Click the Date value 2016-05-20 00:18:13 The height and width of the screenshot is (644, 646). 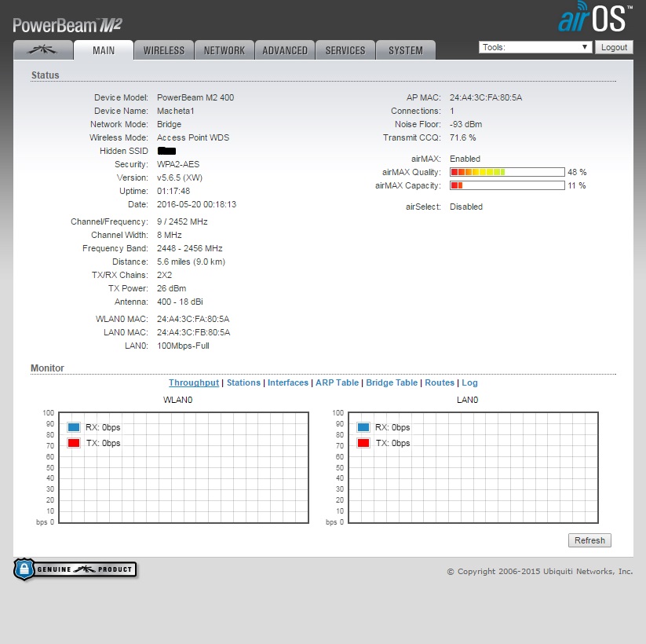(x=196, y=204)
